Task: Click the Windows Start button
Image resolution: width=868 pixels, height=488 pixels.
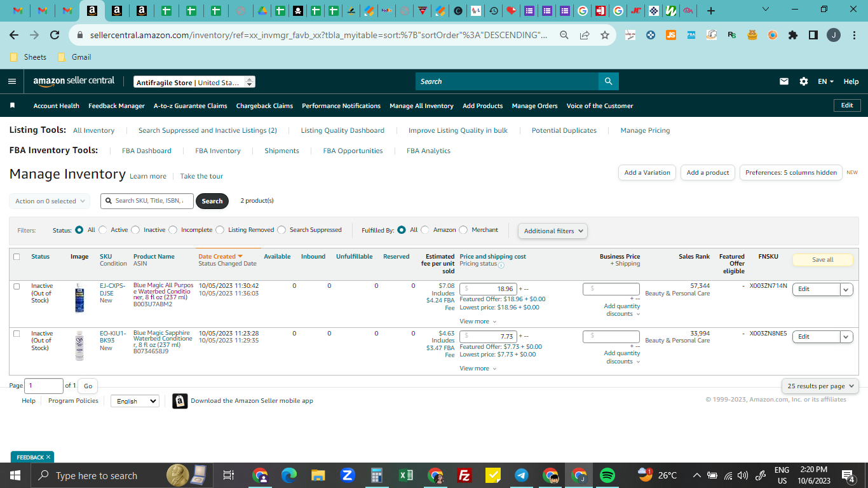Action: 15,475
